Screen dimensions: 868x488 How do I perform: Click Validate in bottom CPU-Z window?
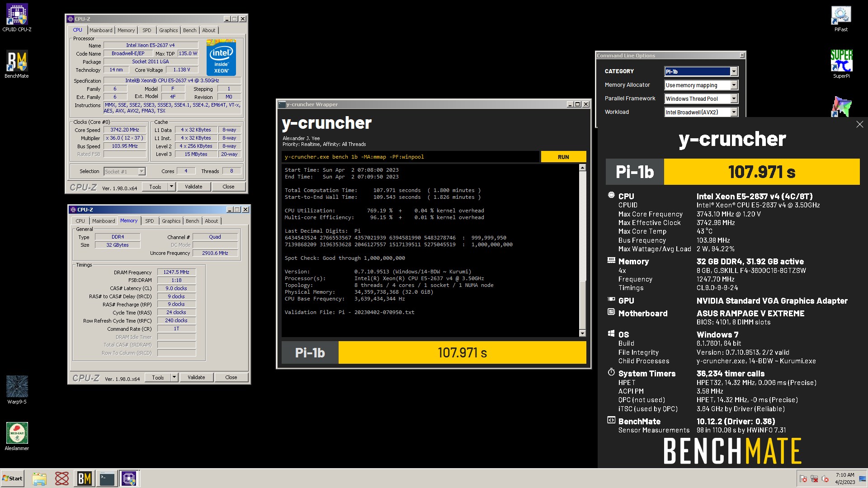click(196, 377)
